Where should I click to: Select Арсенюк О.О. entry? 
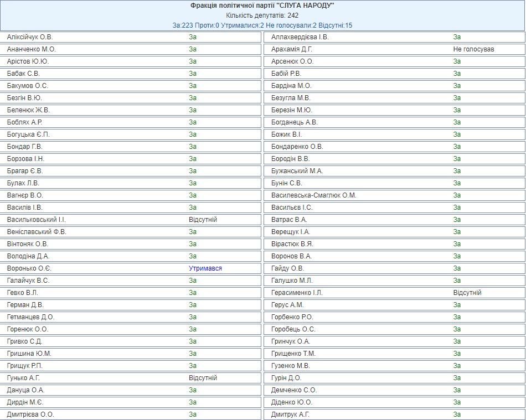(x=292, y=61)
